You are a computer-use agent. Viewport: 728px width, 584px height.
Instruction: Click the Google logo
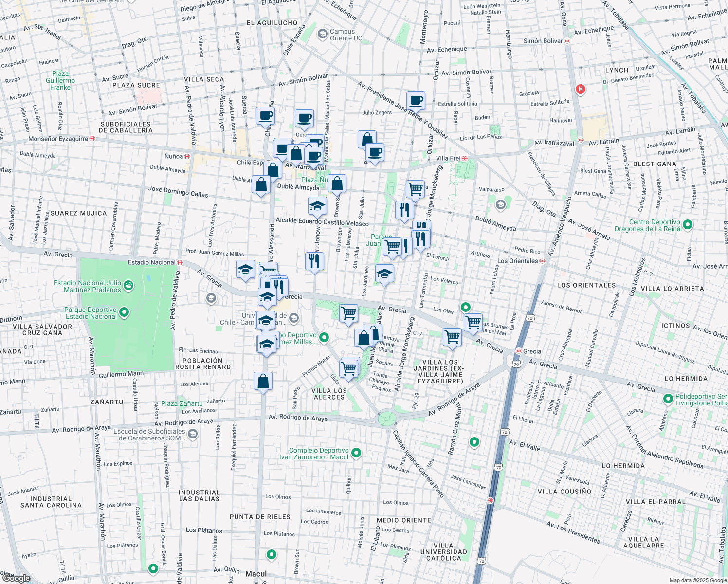(17, 579)
